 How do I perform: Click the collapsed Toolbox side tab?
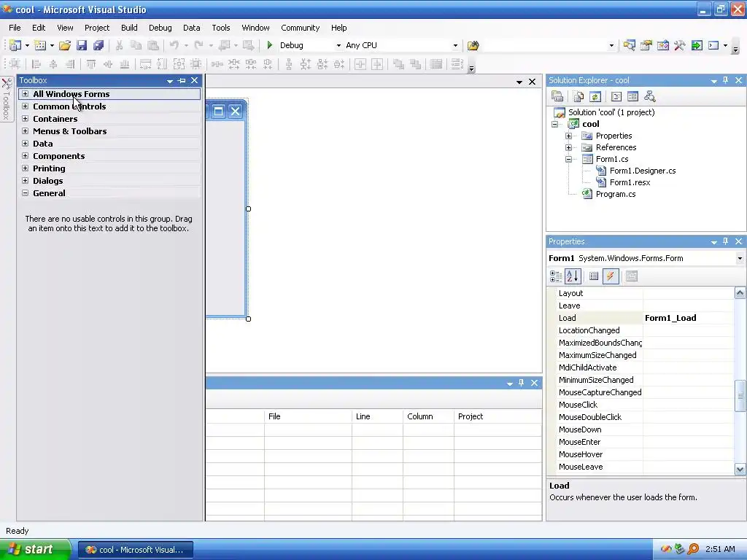(x=6, y=99)
